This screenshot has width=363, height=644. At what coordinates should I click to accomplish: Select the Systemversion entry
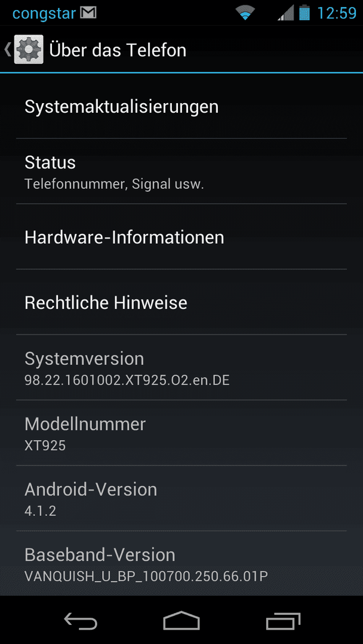[x=181, y=367]
